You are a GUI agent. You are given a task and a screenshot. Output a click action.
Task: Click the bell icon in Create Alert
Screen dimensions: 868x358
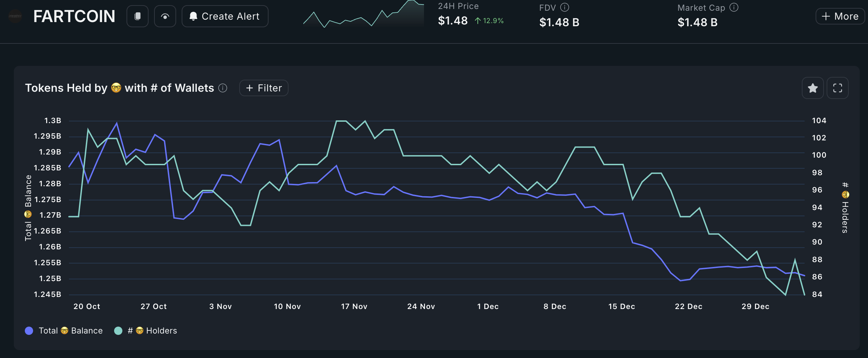(194, 16)
